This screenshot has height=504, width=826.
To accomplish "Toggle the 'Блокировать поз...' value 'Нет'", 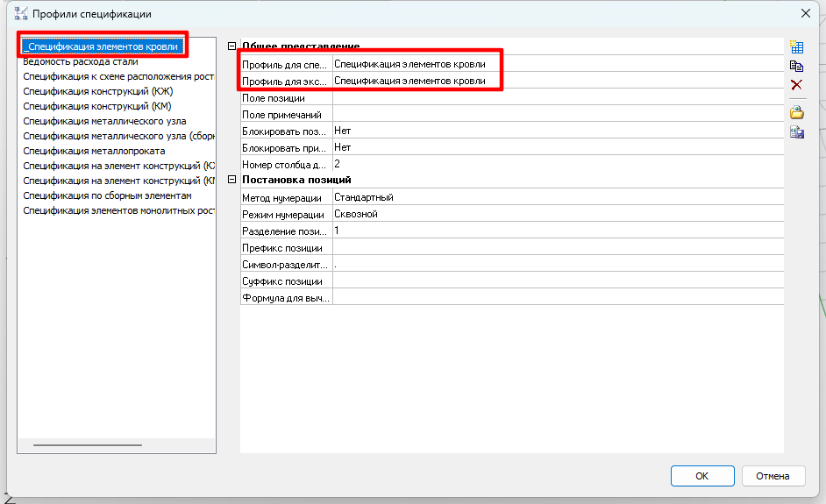I will 557,131.
